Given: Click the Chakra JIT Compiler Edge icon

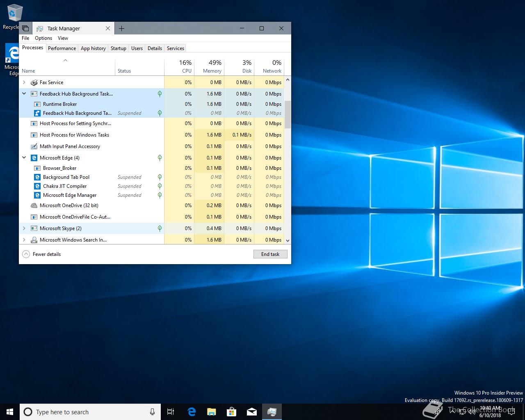Looking at the screenshot, I should pyautogui.click(x=37, y=186).
